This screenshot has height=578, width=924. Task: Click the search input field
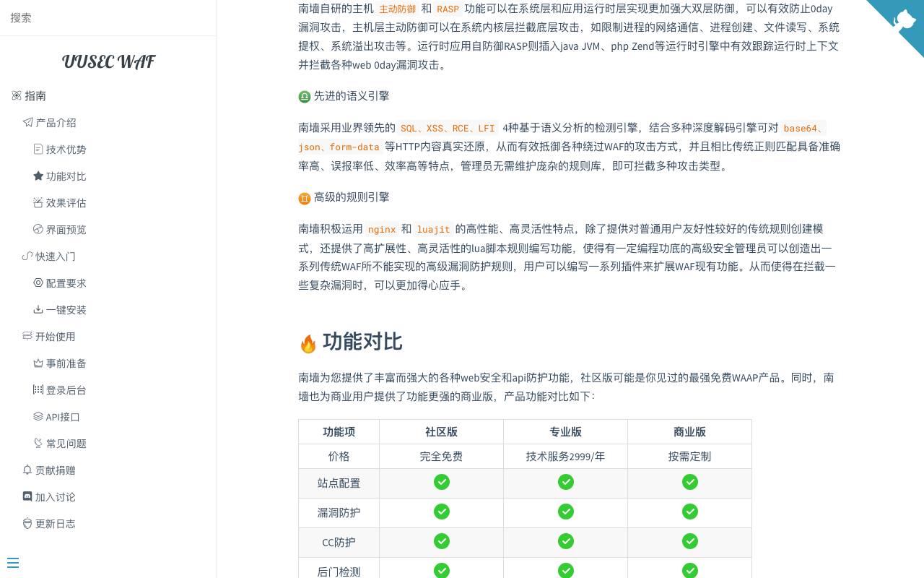[108, 17]
